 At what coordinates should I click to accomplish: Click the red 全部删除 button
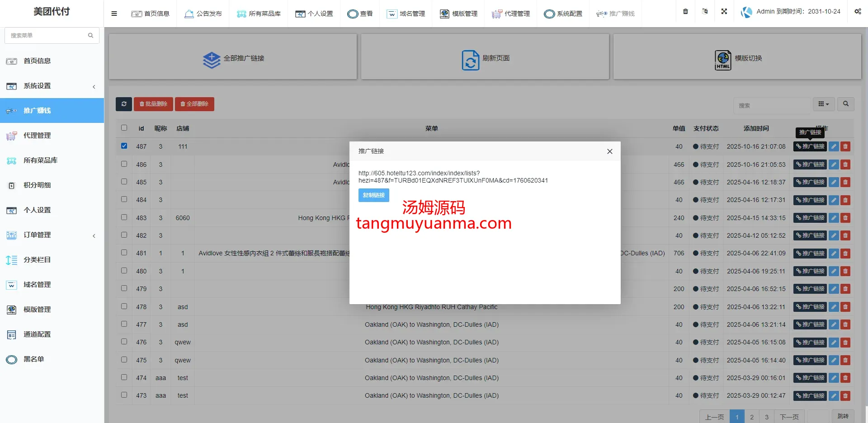pos(194,104)
